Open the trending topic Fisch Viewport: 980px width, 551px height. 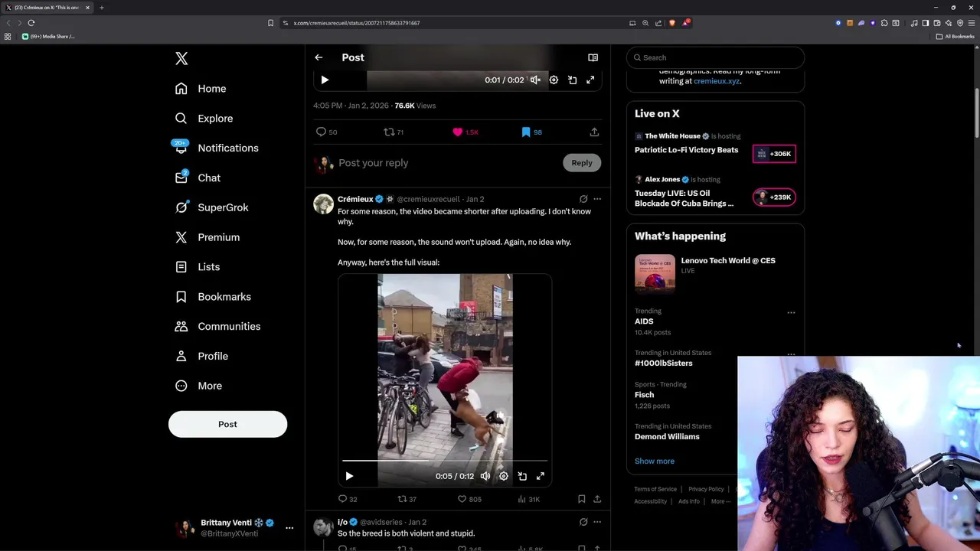644,395
